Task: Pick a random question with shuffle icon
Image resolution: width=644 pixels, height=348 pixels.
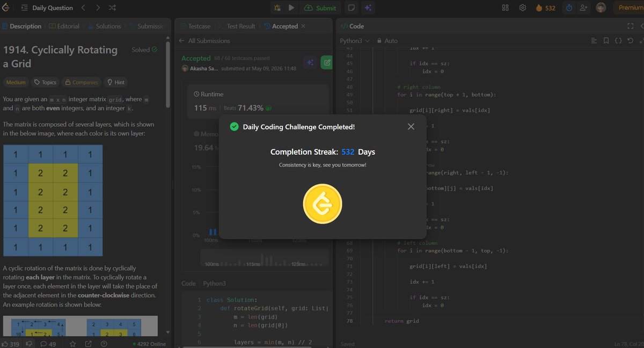Action: 112,8
